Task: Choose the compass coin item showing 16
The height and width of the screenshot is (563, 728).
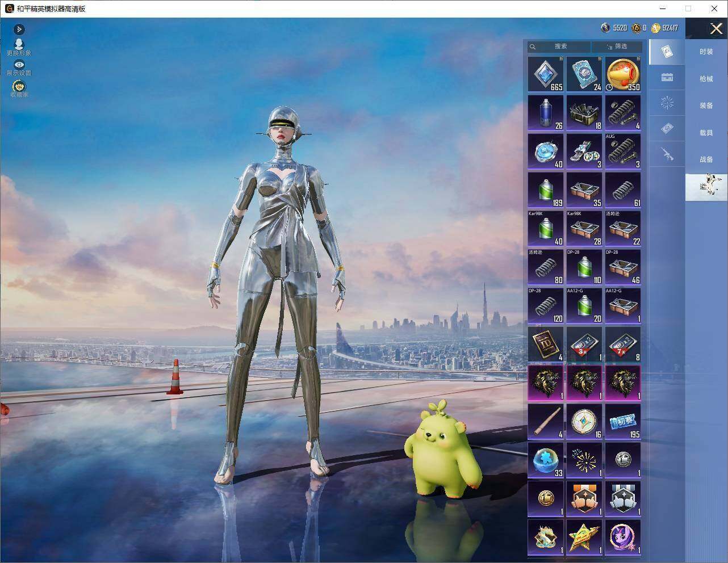Action: (584, 421)
